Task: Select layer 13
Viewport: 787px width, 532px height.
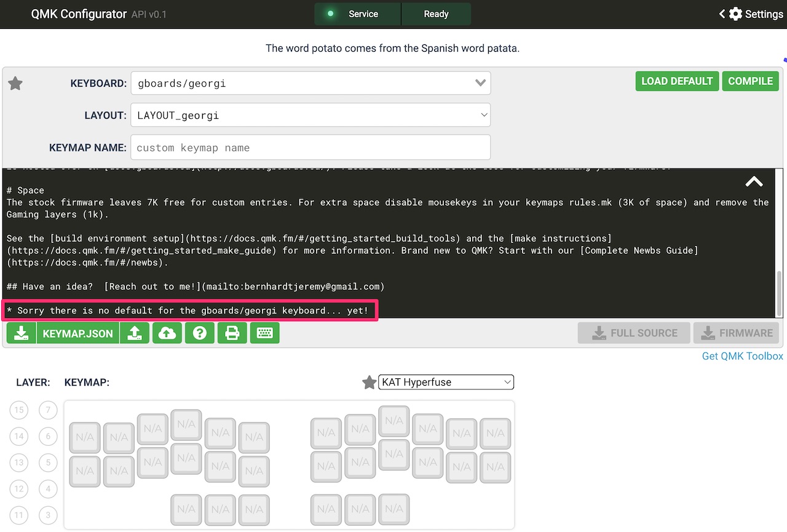Action: tap(19, 463)
